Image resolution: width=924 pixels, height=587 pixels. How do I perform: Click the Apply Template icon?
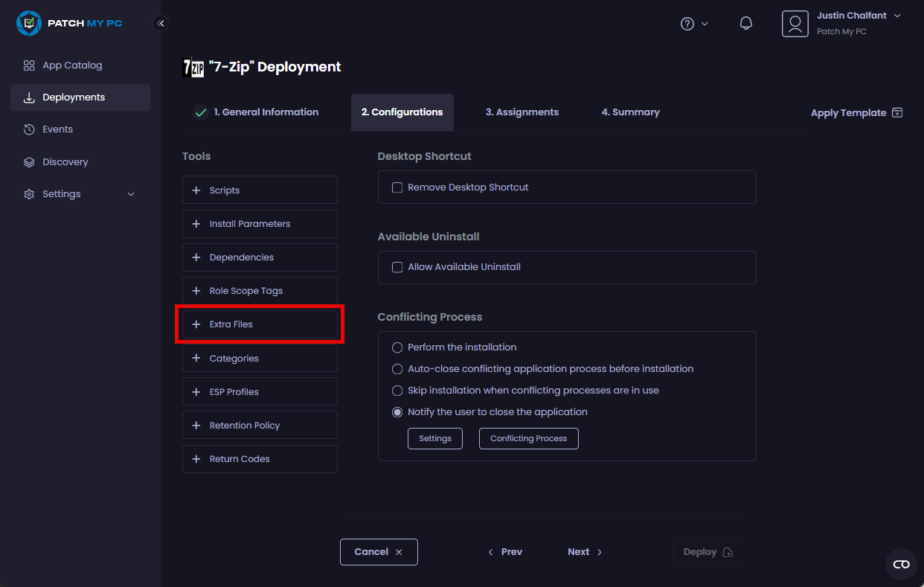coord(897,112)
